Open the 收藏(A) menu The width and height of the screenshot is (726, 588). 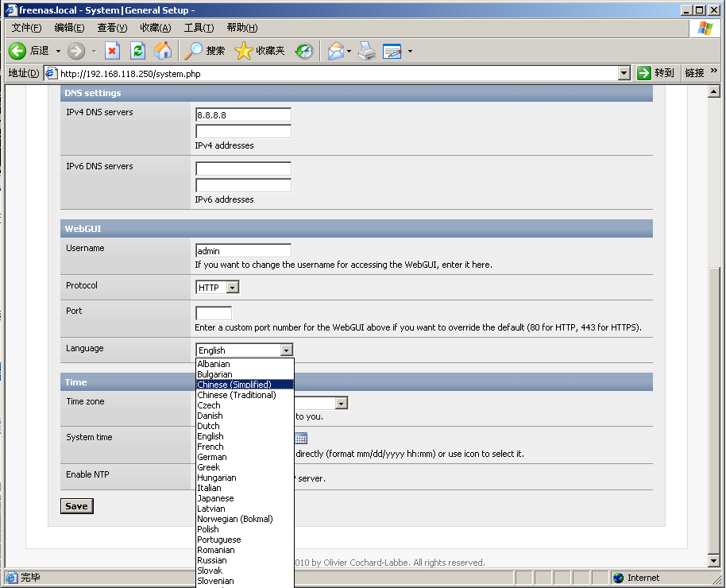pyautogui.click(x=156, y=28)
